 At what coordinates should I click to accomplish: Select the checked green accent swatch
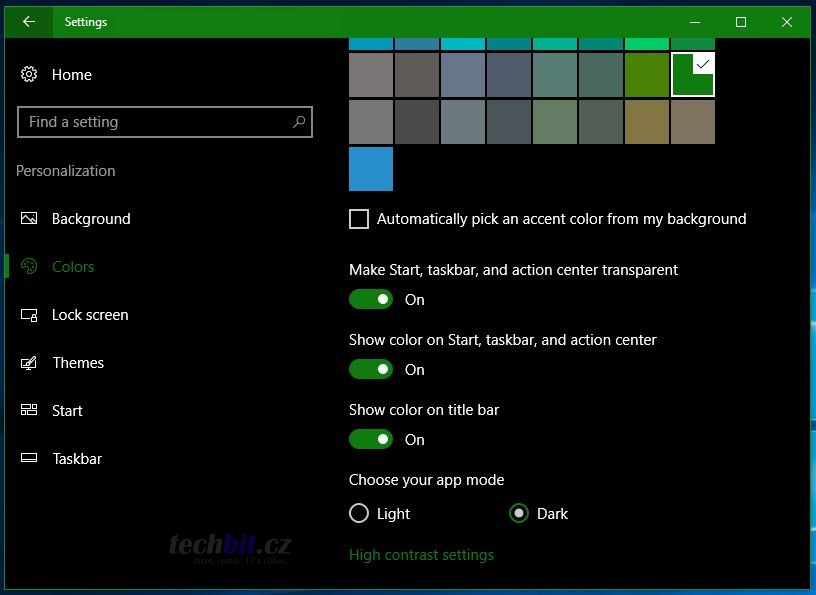(692, 75)
